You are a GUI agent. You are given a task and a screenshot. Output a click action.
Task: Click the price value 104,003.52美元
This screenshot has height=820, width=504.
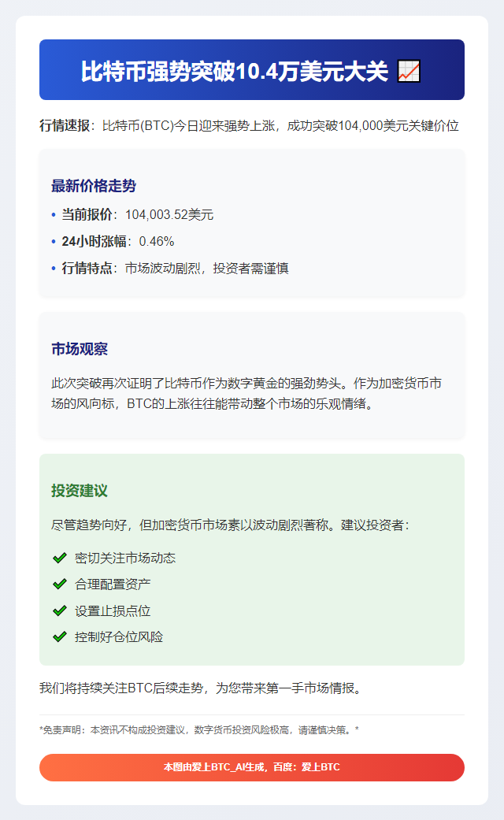[x=169, y=214]
